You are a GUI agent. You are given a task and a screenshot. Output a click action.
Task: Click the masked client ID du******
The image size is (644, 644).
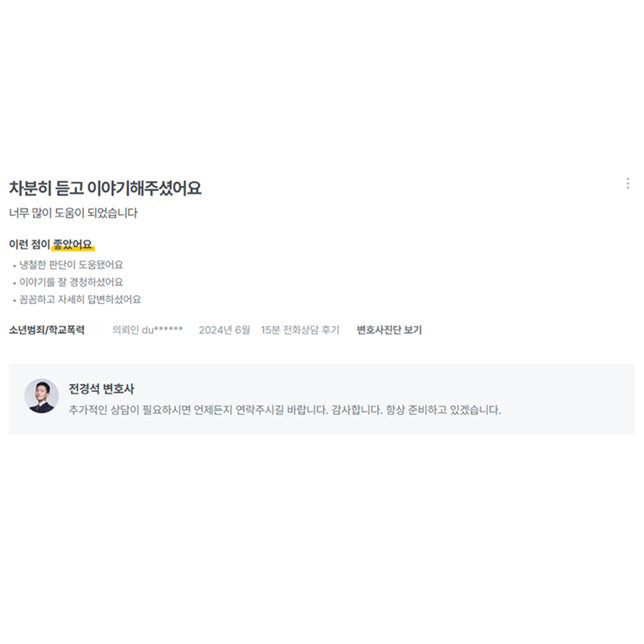(x=162, y=330)
